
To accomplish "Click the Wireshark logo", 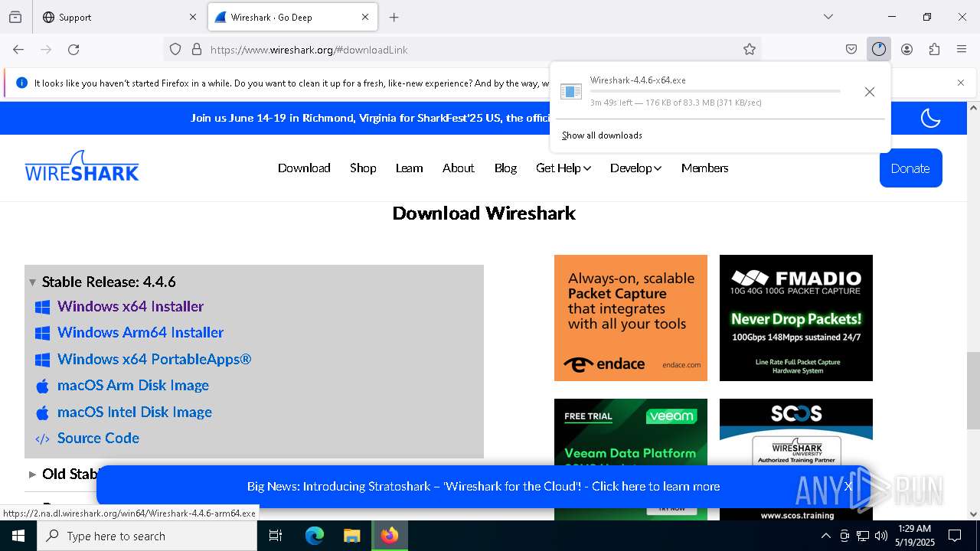I will click(82, 165).
